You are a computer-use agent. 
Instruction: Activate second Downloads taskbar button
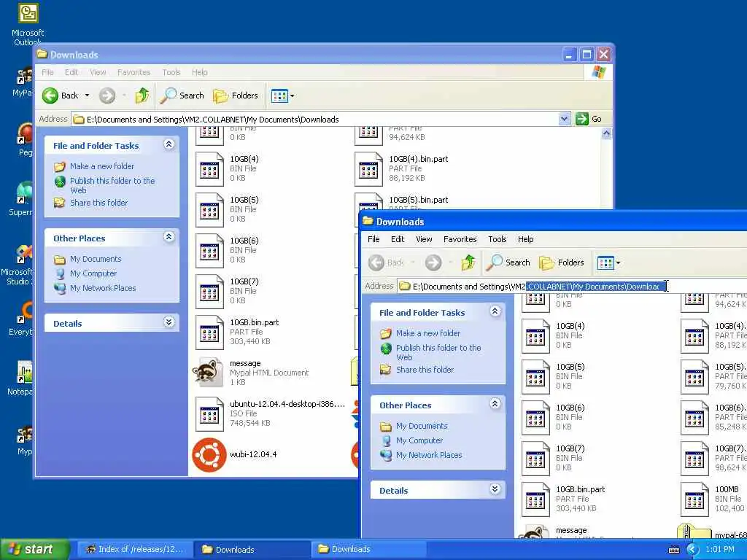coord(368,550)
